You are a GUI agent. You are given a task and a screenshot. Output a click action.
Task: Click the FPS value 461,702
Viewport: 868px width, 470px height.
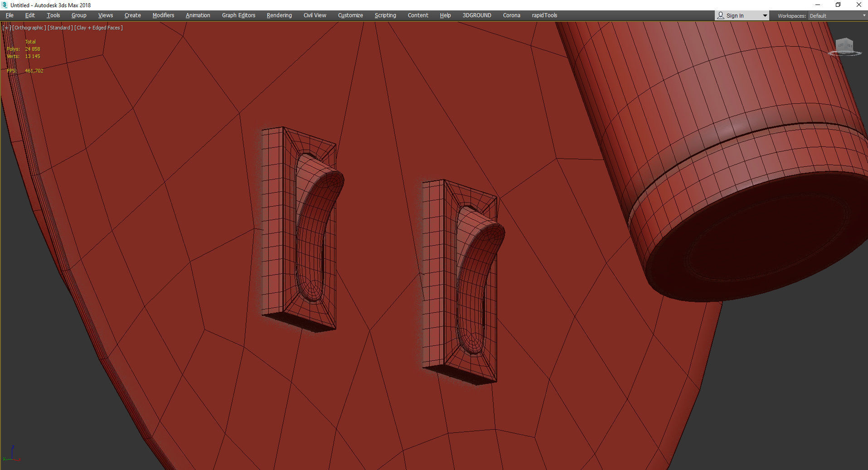pyautogui.click(x=34, y=71)
